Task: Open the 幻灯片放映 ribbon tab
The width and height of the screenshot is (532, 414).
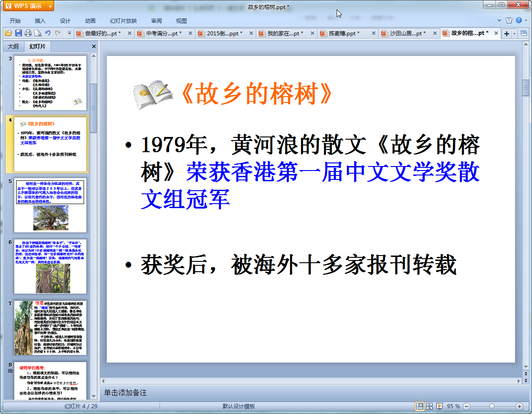Action: pyautogui.click(x=123, y=21)
